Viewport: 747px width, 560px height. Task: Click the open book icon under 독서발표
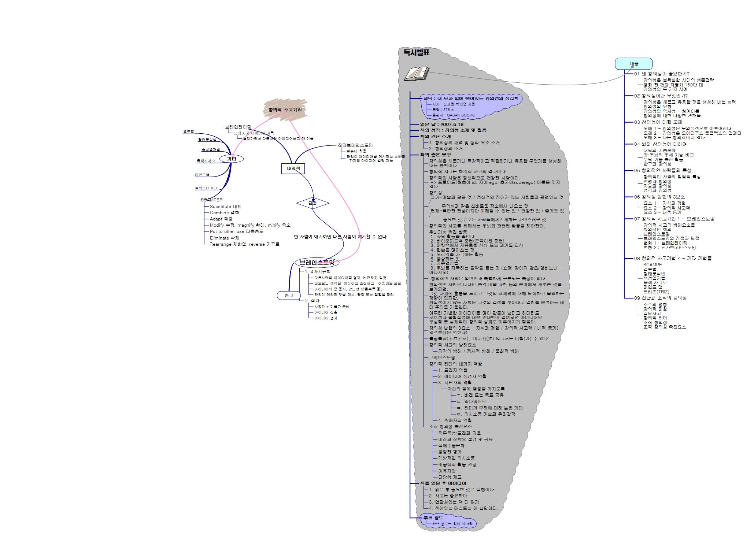417,74
